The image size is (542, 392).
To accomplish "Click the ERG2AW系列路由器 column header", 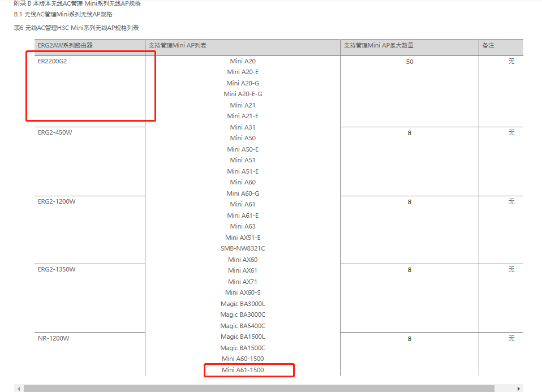I will click(90, 48).
